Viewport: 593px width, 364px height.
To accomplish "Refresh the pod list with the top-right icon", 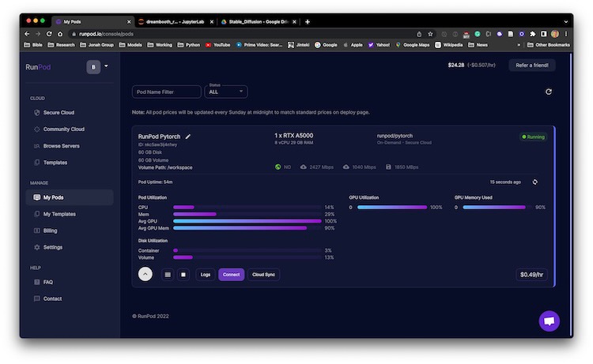I will pos(549,92).
